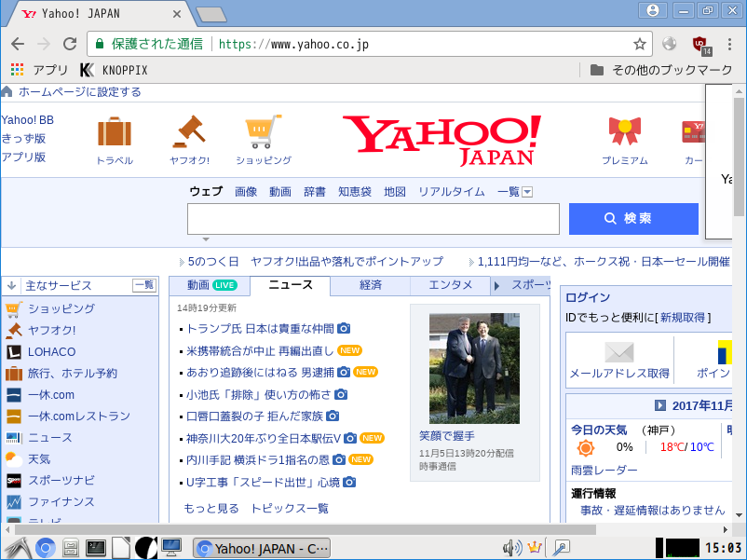Open the Yahoo! BB link
Viewport: 747px width, 560px height.
coord(27,120)
